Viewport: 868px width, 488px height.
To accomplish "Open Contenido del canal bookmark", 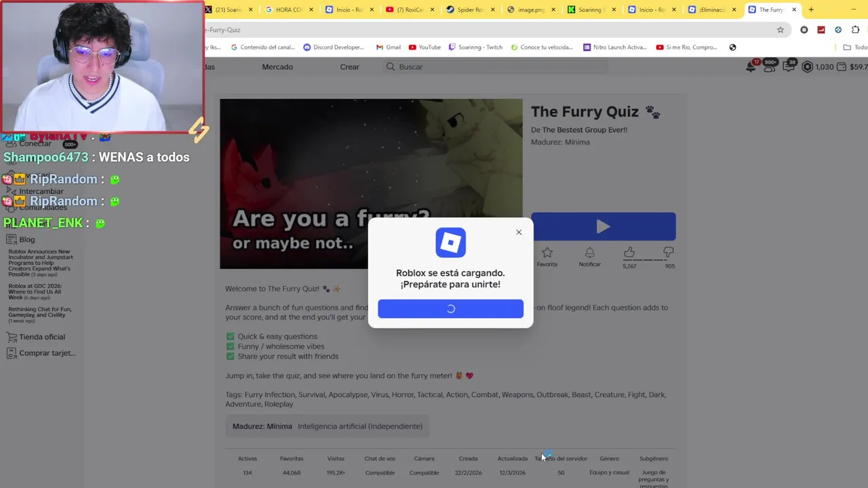I will coord(262,47).
